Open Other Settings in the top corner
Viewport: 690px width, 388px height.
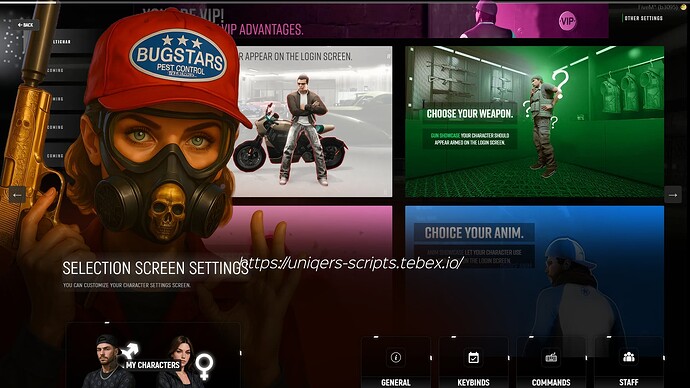point(643,18)
